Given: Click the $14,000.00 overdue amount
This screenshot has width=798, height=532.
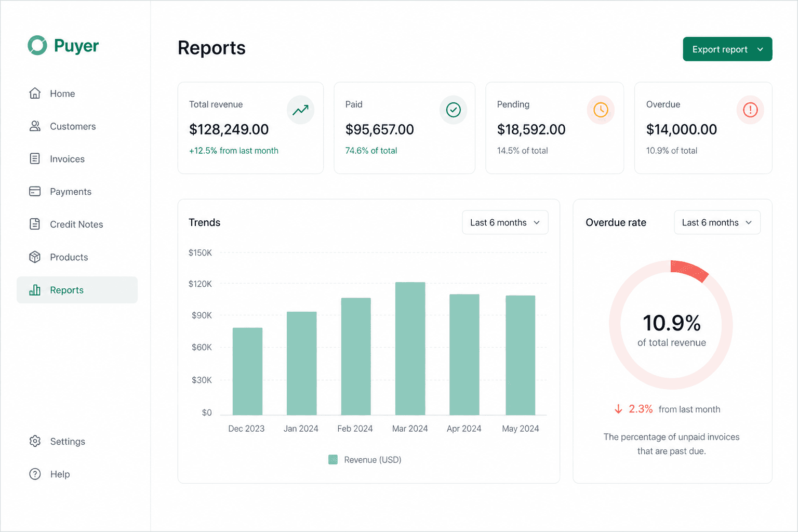Looking at the screenshot, I should pos(682,129).
